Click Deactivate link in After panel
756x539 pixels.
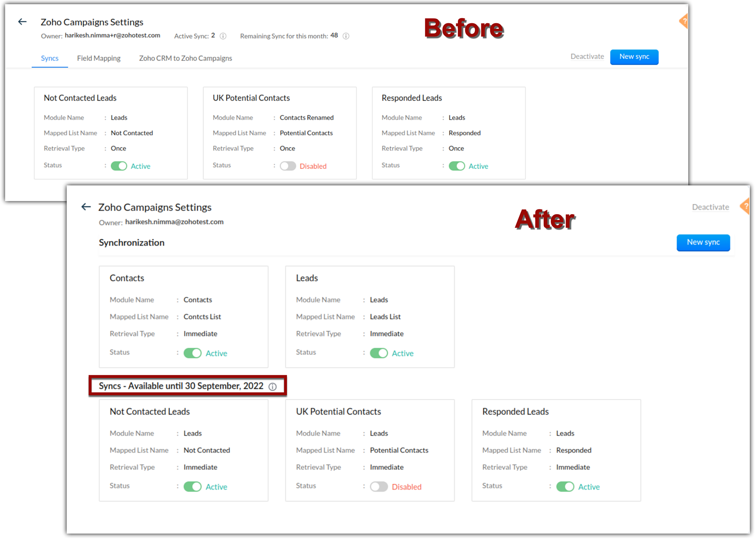pos(710,207)
